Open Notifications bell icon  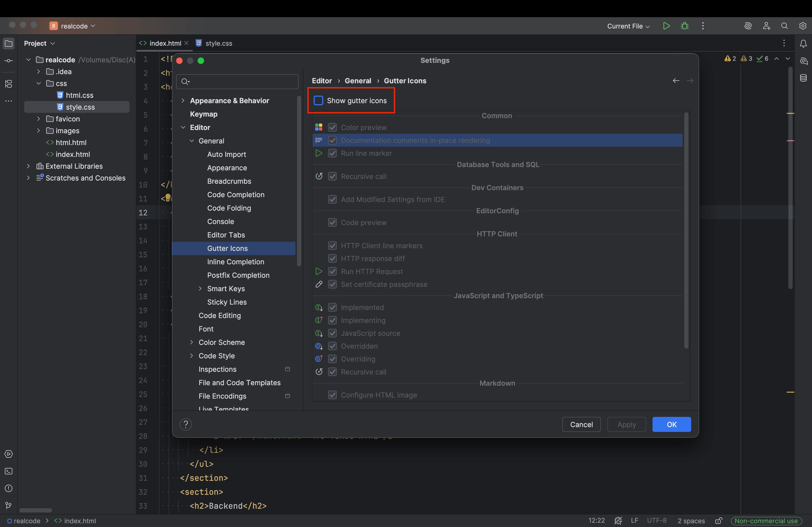tap(803, 43)
